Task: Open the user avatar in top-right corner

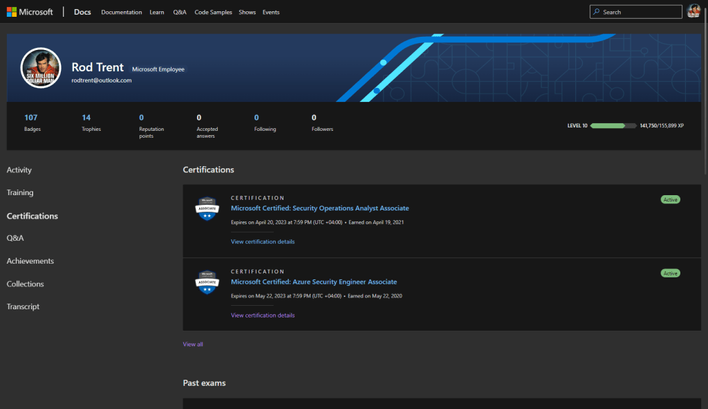Action: pos(693,11)
